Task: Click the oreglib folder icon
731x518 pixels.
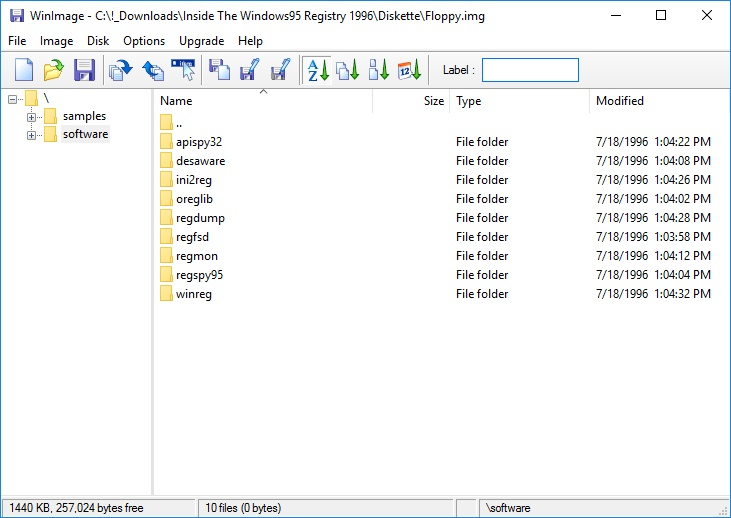Action: click(x=166, y=199)
